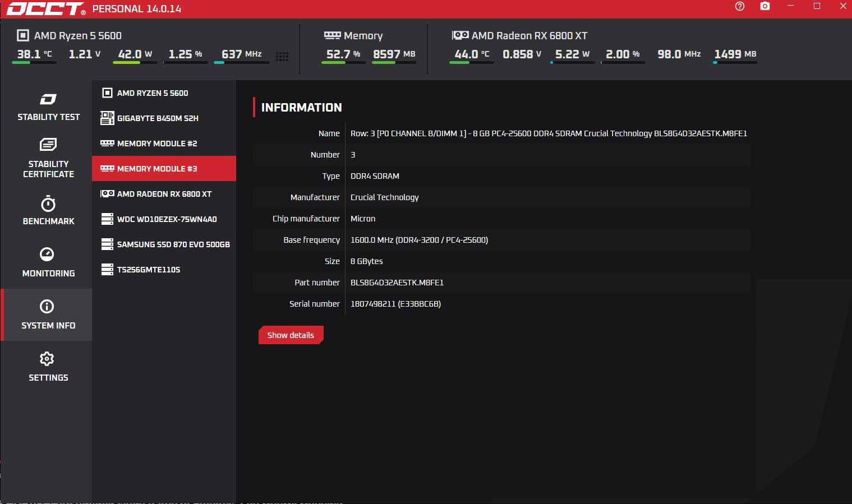Image resolution: width=852 pixels, height=504 pixels.
Task: Click the motherboard icon next to GIGABYTE B450M S2H
Action: click(107, 118)
